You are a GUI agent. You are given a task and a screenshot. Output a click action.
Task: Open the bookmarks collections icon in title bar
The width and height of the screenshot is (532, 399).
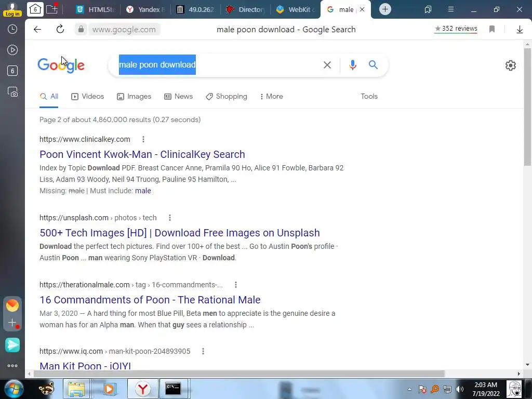[428, 9]
